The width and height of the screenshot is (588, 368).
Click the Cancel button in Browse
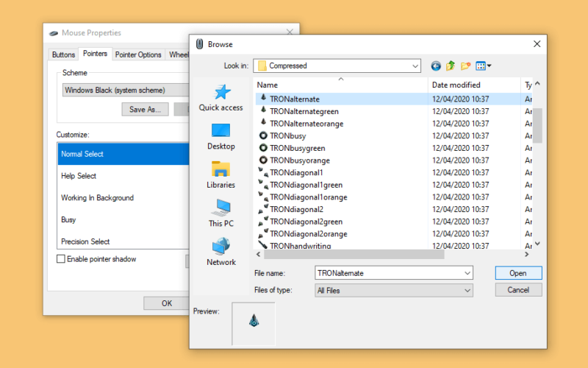(518, 290)
